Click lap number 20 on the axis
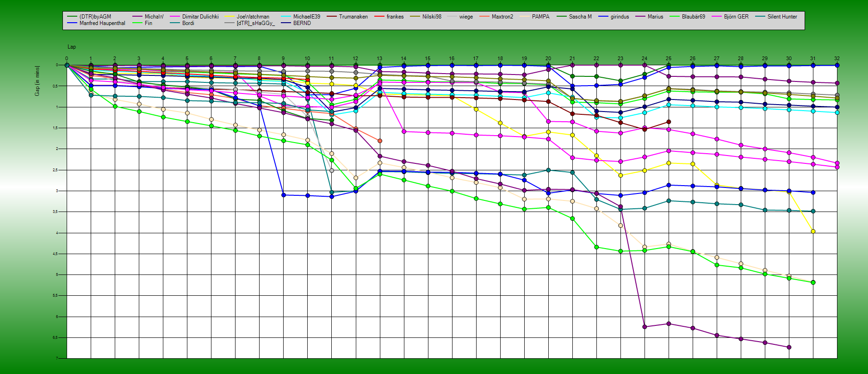The width and height of the screenshot is (868, 374). 548,59
